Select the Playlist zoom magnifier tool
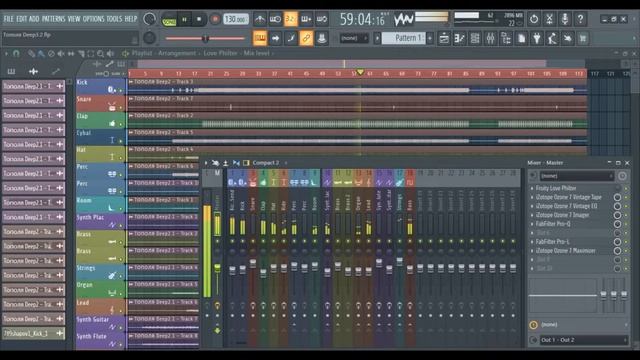This screenshot has width=640, height=360. 100,53
